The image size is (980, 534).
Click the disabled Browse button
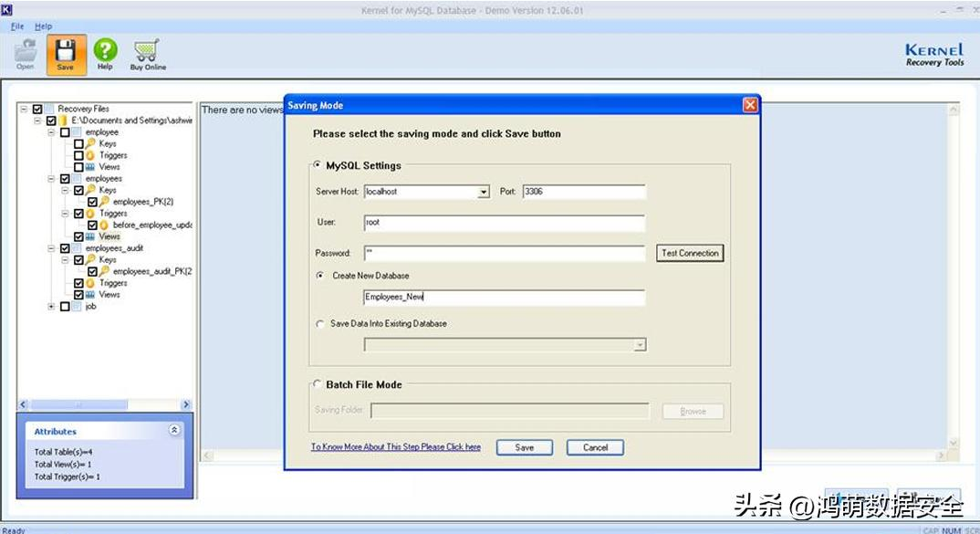[693, 412]
